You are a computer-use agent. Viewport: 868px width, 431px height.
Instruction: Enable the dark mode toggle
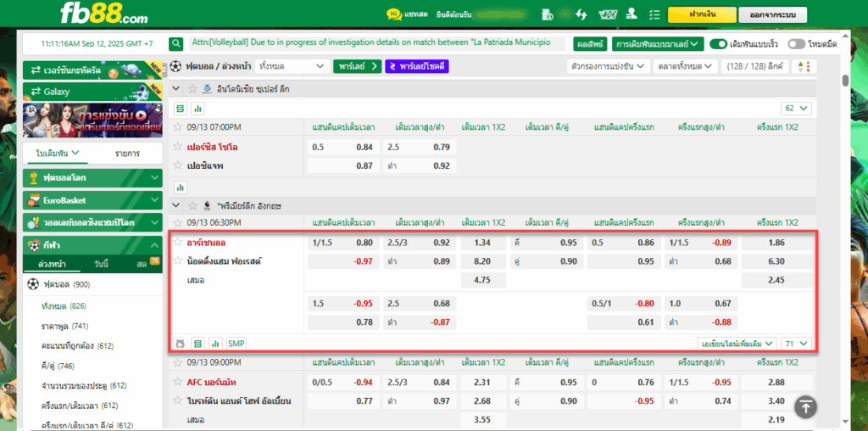[x=796, y=44]
